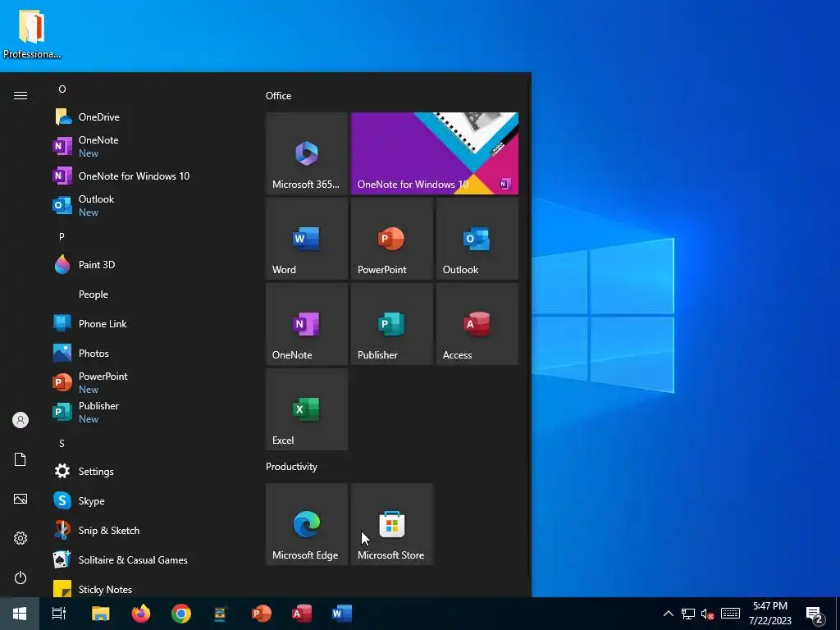Image resolution: width=840 pixels, height=630 pixels.
Task: Open Publisher marked New in app list
Action: 150,412
